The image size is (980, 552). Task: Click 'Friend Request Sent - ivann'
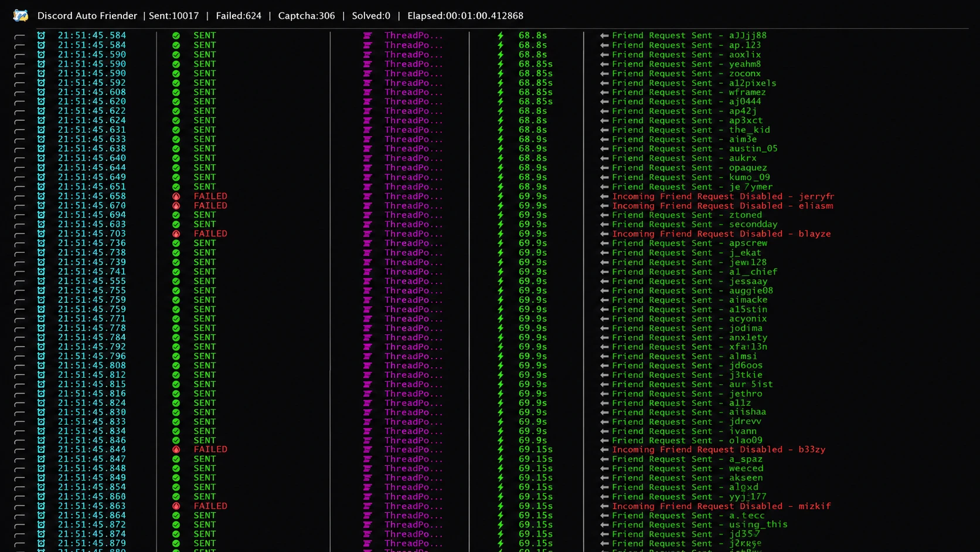pos(685,431)
